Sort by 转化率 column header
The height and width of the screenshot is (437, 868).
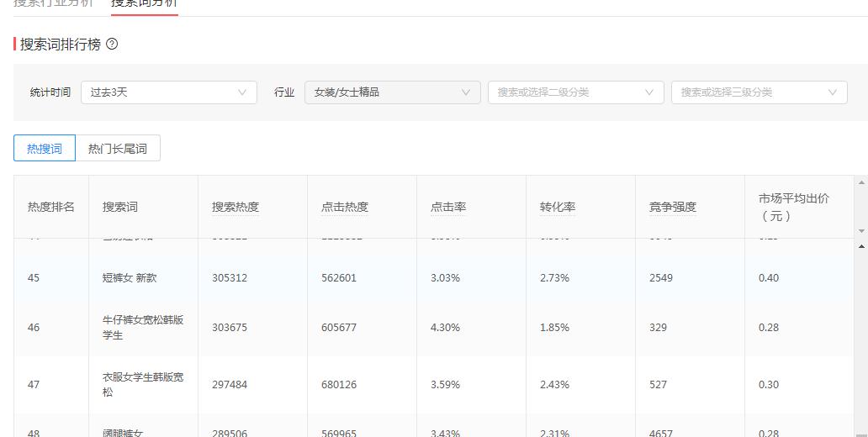point(558,207)
